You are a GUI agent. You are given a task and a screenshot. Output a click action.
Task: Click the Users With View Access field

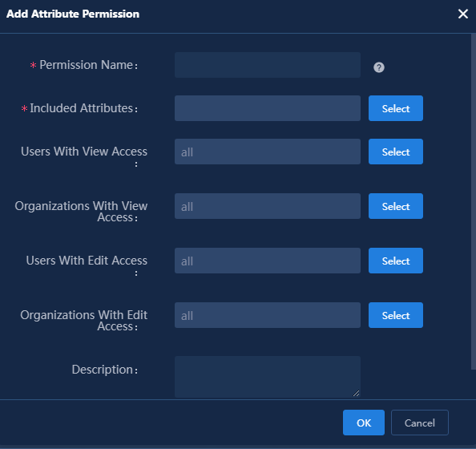(268, 152)
